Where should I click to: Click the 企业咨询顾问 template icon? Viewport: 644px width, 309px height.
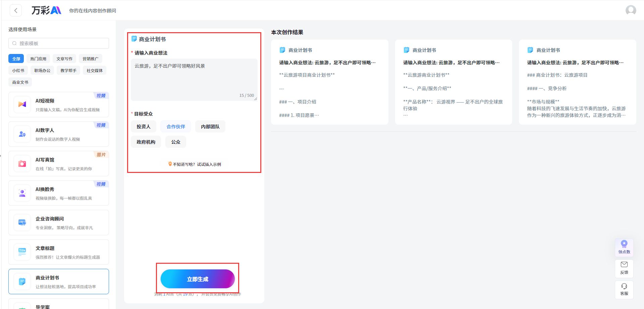pyautogui.click(x=22, y=222)
